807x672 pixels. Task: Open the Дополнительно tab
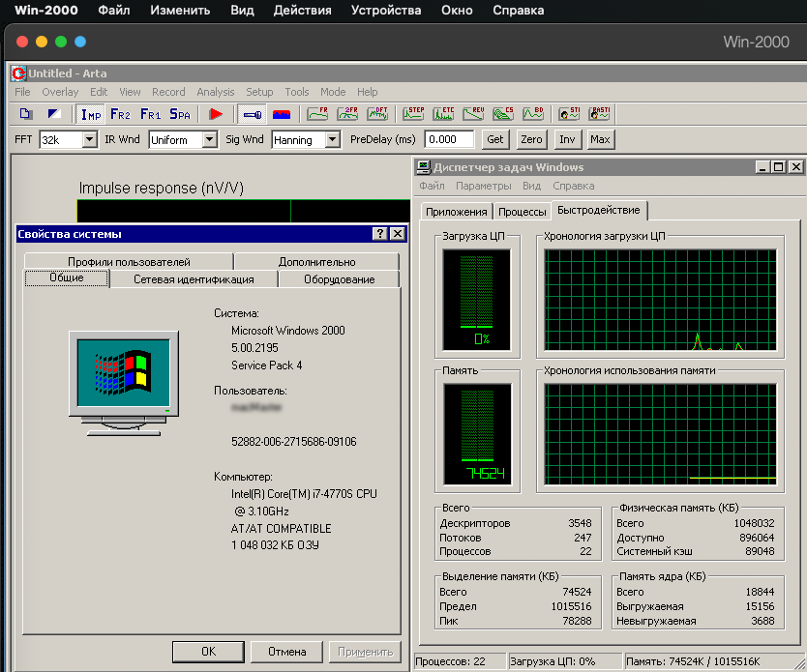click(x=317, y=262)
